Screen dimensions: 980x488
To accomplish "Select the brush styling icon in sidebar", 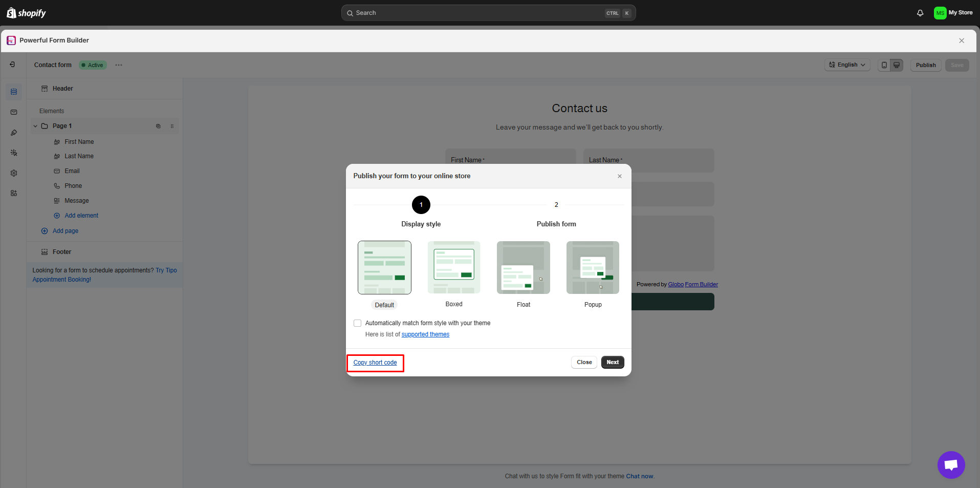I will (13, 132).
